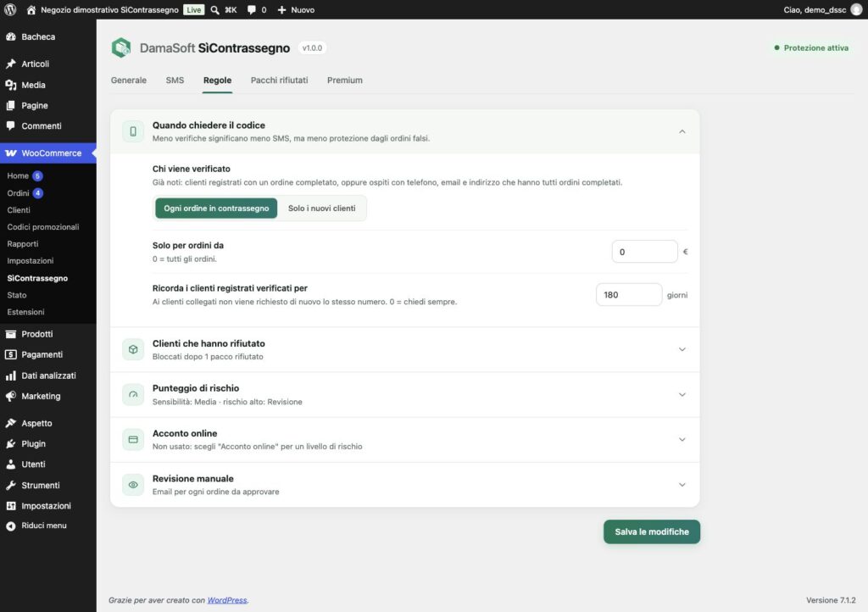Focus the 180 giorni input field
Viewport: 868px width, 612px height.
(x=629, y=295)
